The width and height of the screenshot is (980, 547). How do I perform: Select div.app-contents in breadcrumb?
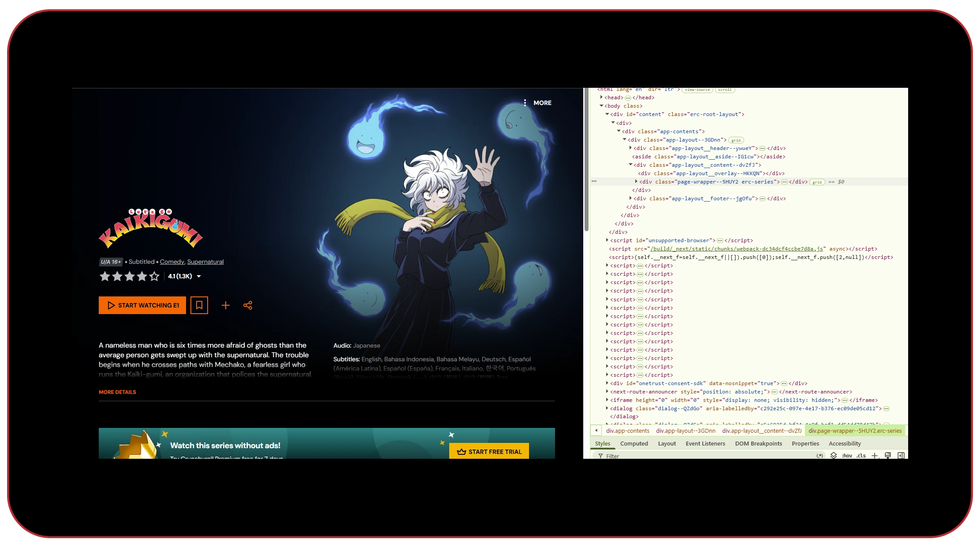(x=627, y=431)
